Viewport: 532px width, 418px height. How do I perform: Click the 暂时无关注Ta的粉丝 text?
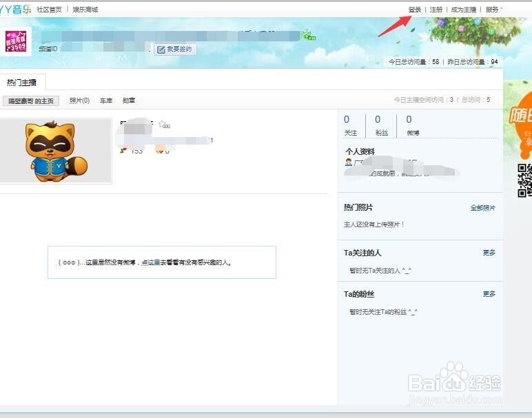[x=384, y=312]
